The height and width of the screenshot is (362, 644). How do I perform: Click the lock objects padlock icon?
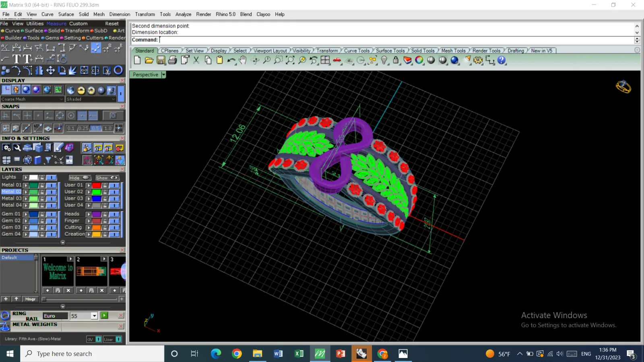pos(396,60)
